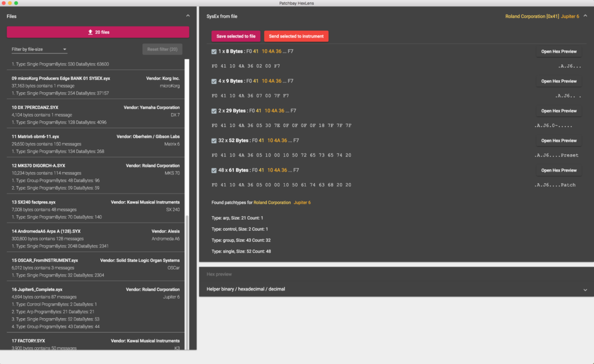Click '2. Type: Arp ProgramBytes: 21 DataBytes: 21'
The width and height of the screenshot is (594, 364).
[53, 312]
